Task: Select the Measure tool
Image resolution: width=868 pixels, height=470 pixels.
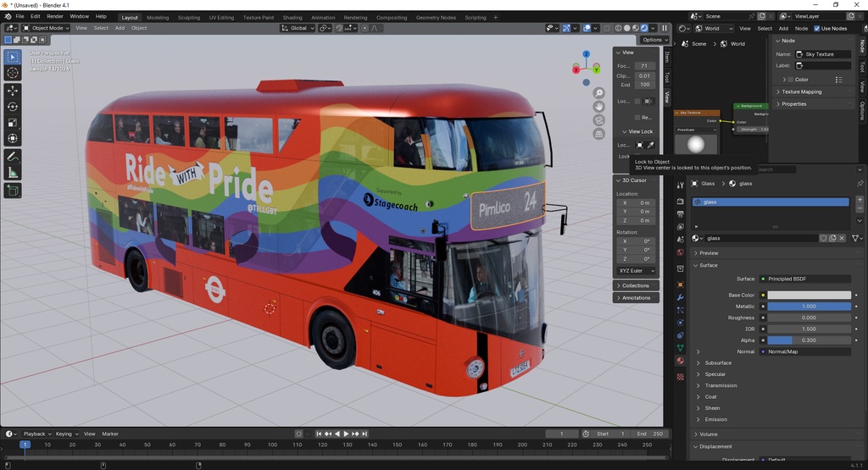Action: click(x=13, y=173)
